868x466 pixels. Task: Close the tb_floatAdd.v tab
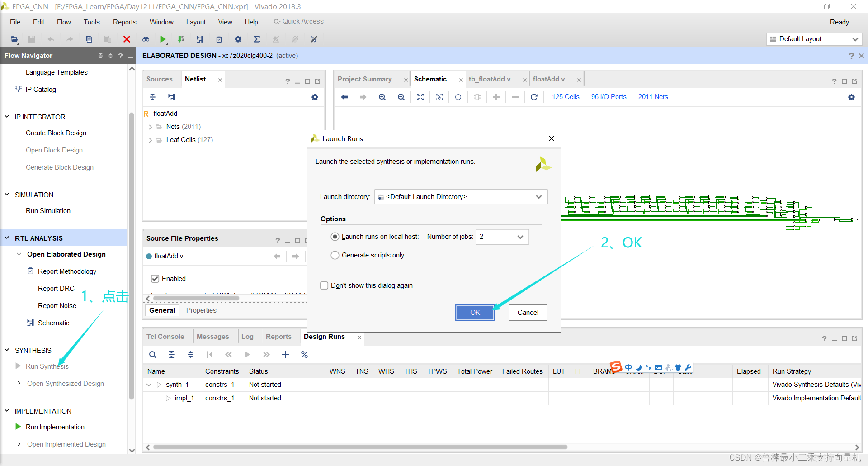[x=524, y=80]
